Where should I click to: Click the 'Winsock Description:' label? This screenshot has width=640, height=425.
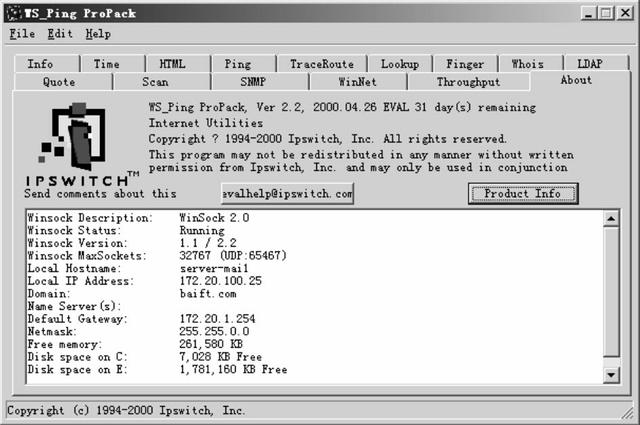pyautogui.click(x=90, y=218)
